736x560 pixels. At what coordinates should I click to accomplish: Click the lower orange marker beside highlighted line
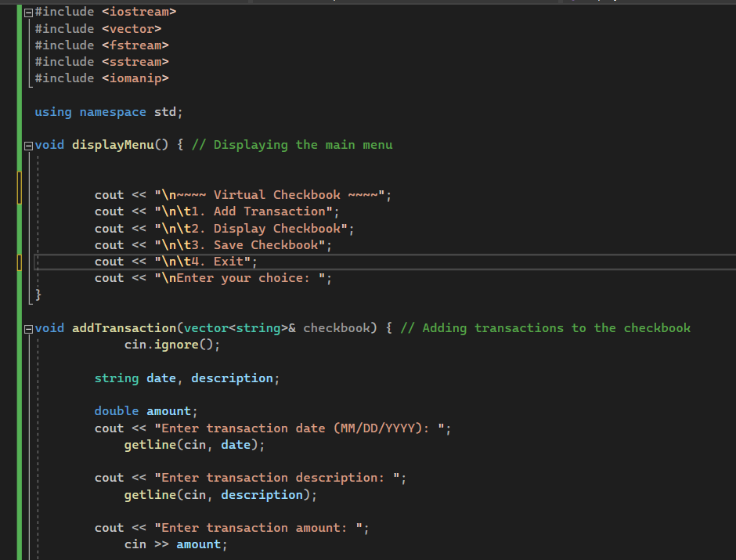[x=19, y=262]
